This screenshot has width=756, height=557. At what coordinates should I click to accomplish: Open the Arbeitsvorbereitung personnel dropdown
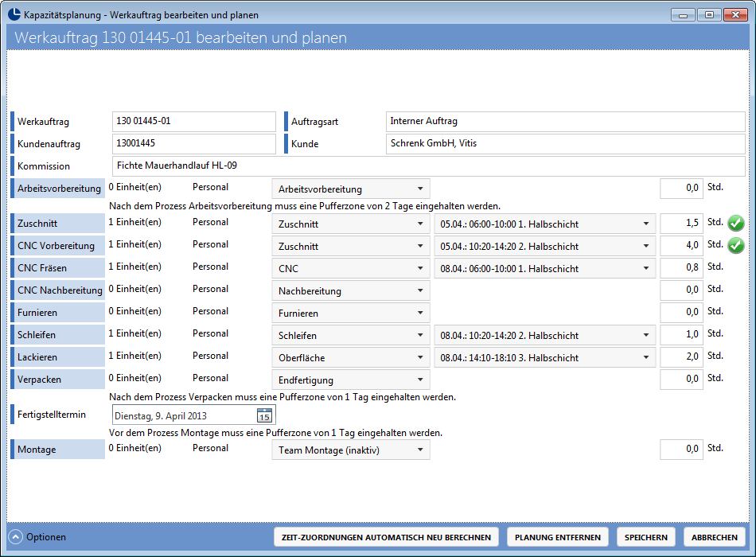350,189
